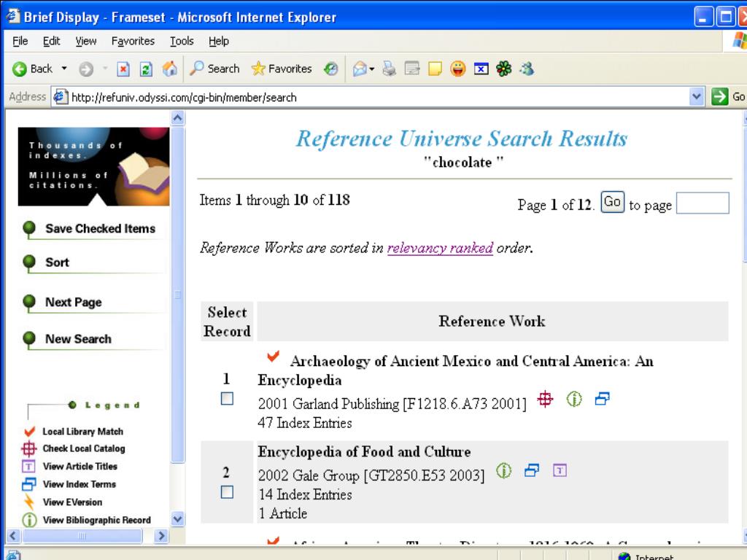Go to the Home page icon
747x560 pixels.
coord(169,69)
